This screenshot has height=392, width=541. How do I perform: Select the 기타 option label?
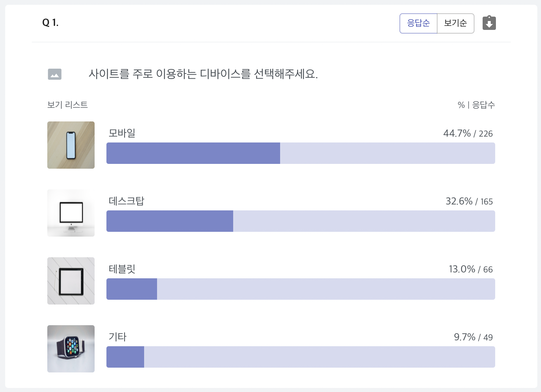click(x=118, y=337)
